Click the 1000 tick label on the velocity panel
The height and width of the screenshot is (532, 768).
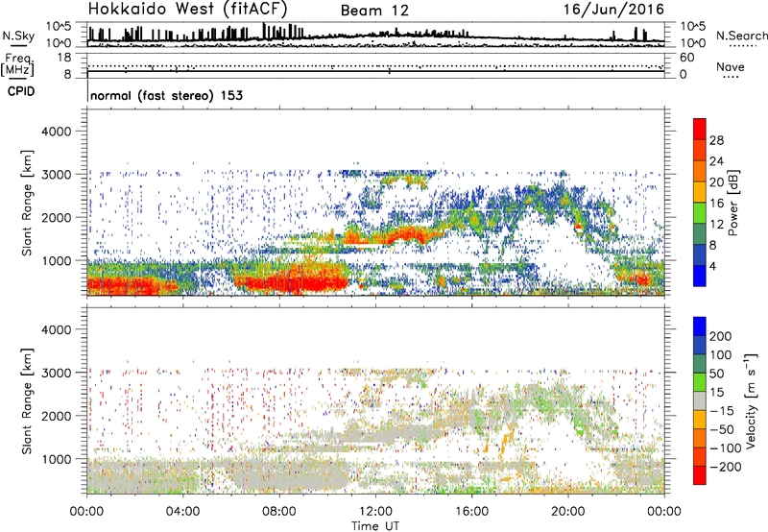(56, 459)
